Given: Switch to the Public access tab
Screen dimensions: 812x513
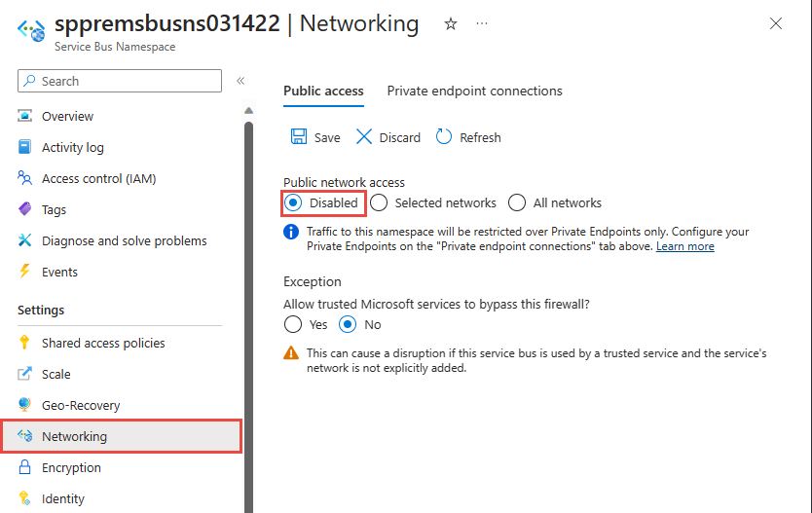Looking at the screenshot, I should tap(323, 92).
